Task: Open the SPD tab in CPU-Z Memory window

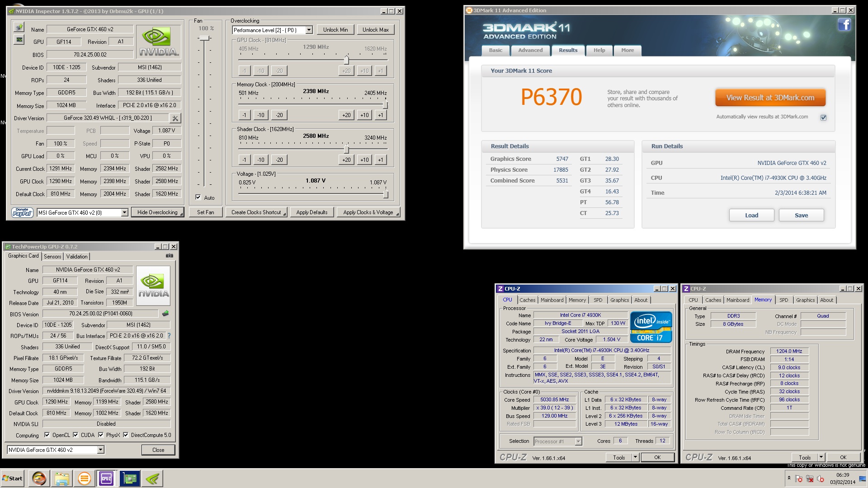Action: 783,300
